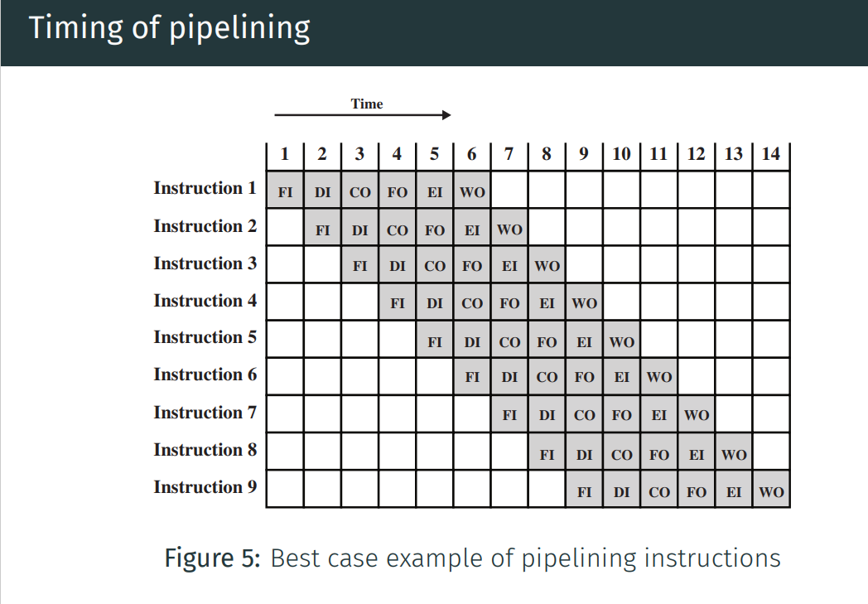Select the Instruction 9 row label
The image size is (868, 604).
click(x=205, y=486)
